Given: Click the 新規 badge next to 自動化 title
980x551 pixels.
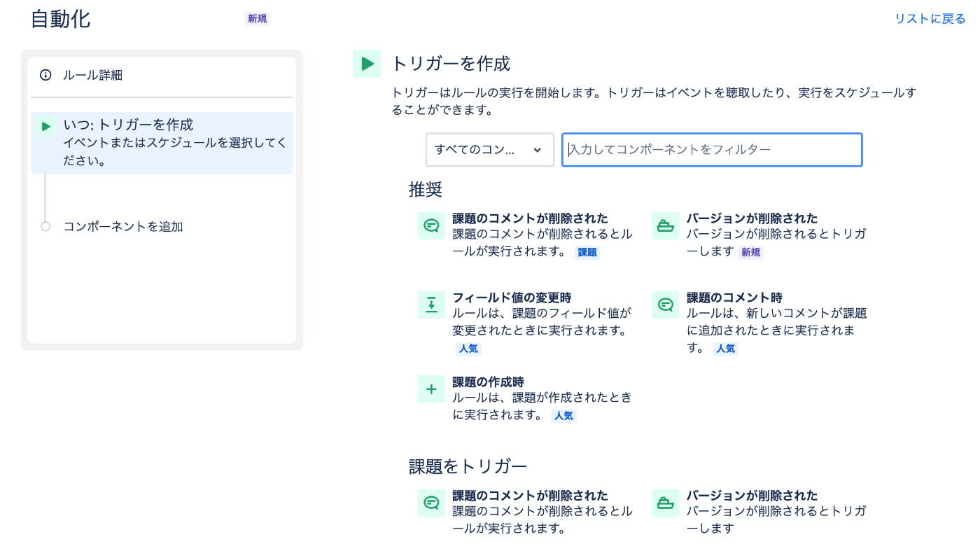Looking at the screenshot, I should pyautogui.click(x=257, y=19).
